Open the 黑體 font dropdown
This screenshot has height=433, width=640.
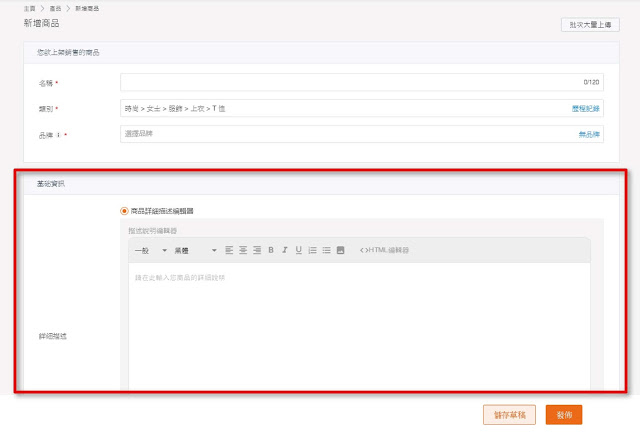pos(195,250)
